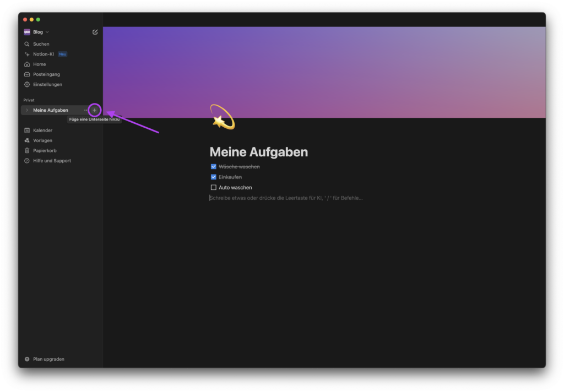
Task: Click the magnifier icon next to Suchen
Action: click(x=27, y=44)
